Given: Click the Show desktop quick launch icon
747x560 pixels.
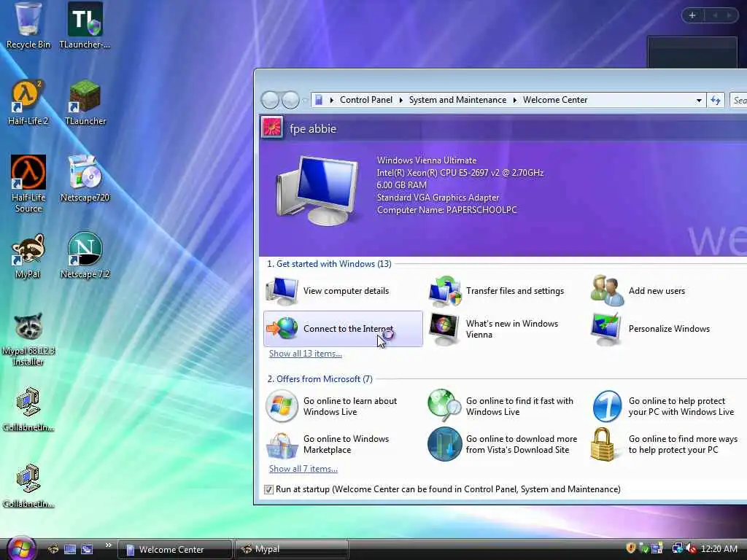Looking at the screenshot, I should click(70, 549).
